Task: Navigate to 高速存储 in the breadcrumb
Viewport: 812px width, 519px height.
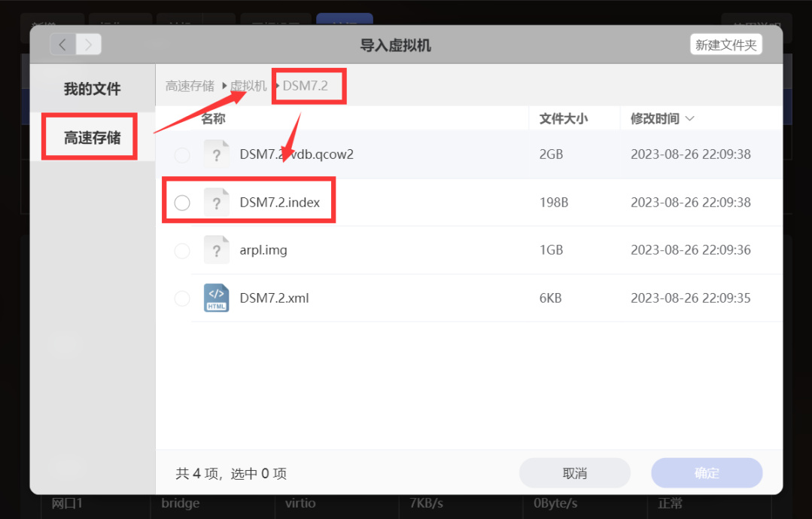Action: [190, 86]
